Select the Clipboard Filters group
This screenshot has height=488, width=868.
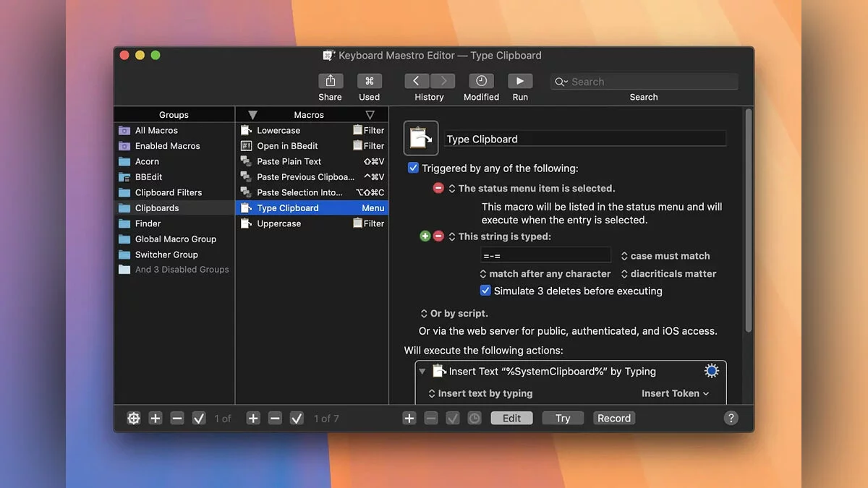(168, 192)
